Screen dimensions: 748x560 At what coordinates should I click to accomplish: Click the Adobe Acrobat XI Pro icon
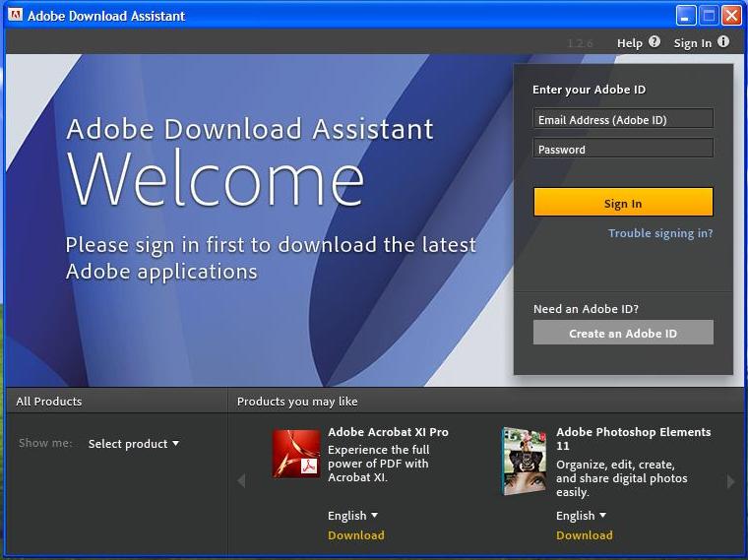coord(296,454)
